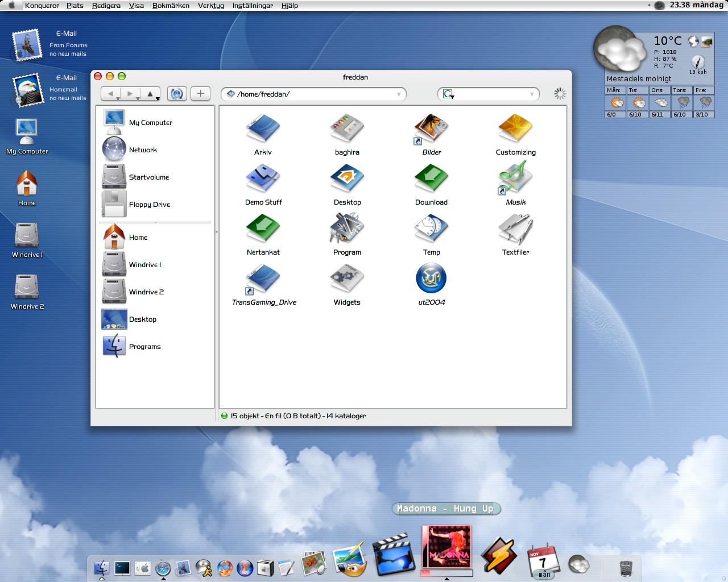
Task: Open the Trash in the dock
Action: [626, 567]
